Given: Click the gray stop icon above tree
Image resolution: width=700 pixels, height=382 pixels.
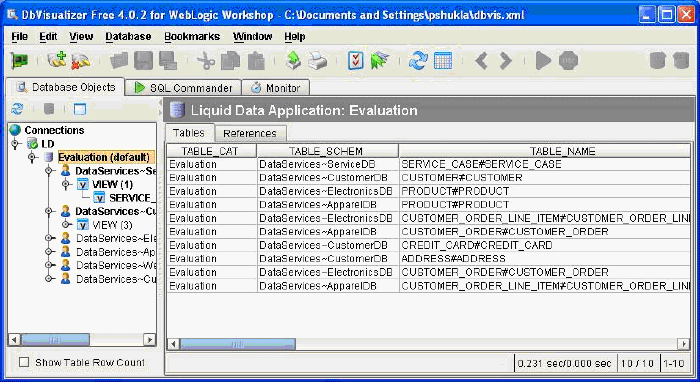Looking at the screenshot, I should [49, 108].
